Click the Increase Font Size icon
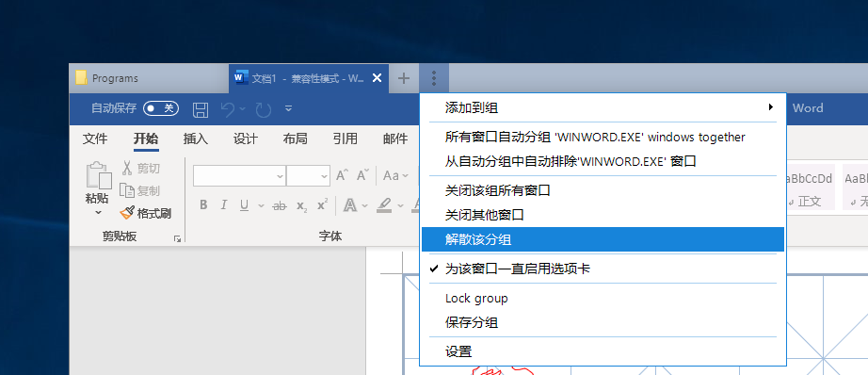 342,175
